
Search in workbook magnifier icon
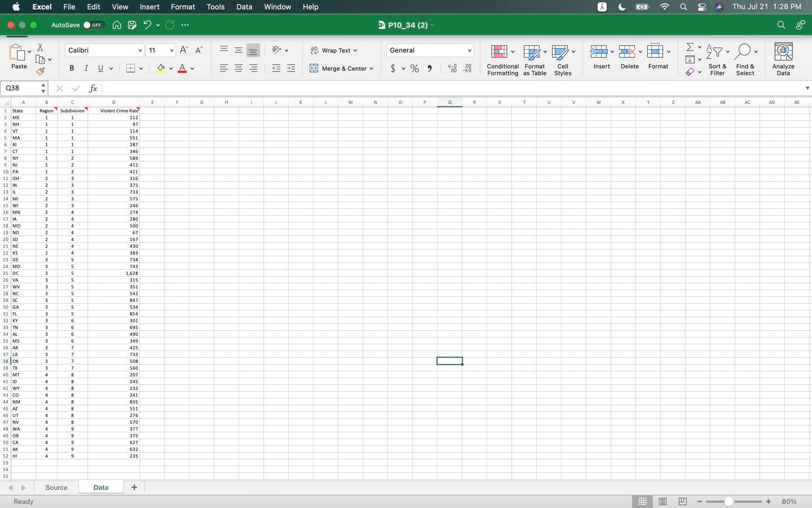click(x=781, y=25)
